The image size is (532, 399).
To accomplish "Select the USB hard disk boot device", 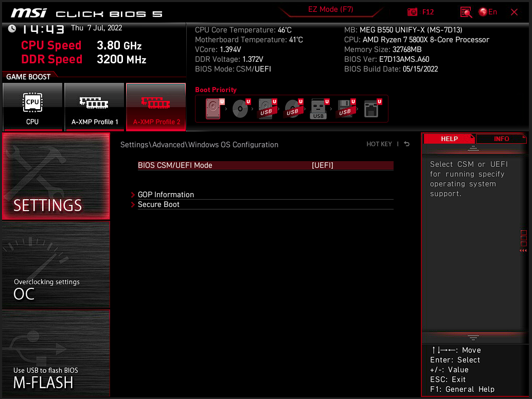I will click(x=268, y=109).
